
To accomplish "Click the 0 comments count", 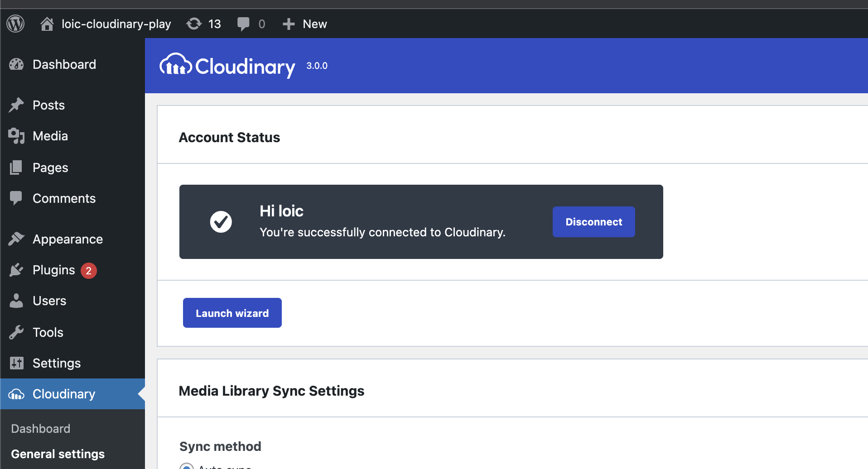I will pyautogui.click(x=262, y=24).
